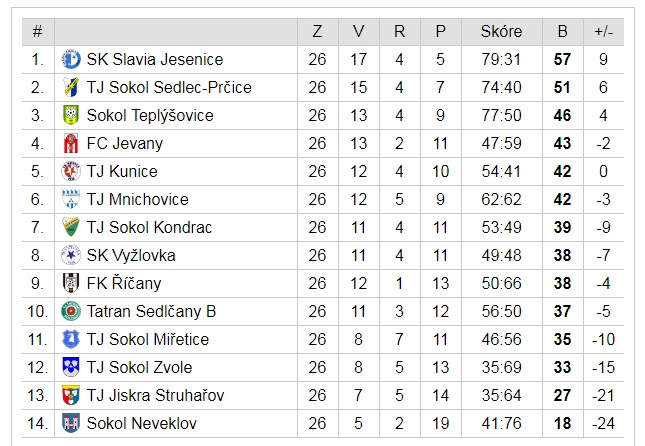Screen dimensions: 645x446
Task: Click the FC Jevany red crest
Action: [71, 143]
